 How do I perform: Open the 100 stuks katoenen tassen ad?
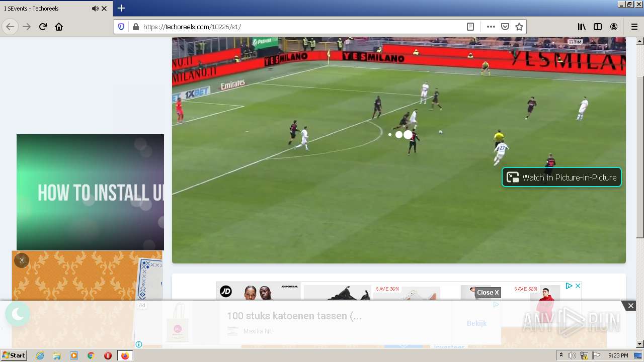(x=294, y=316)
